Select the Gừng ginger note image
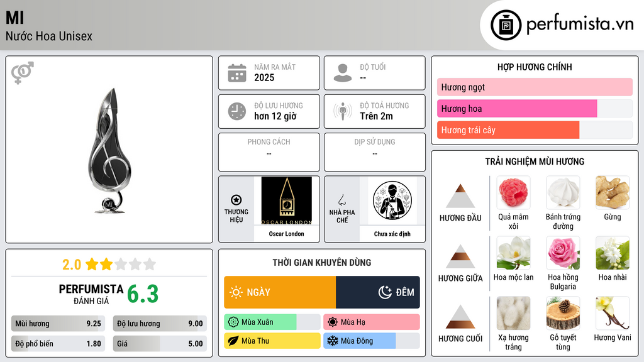 coord(613,192)
